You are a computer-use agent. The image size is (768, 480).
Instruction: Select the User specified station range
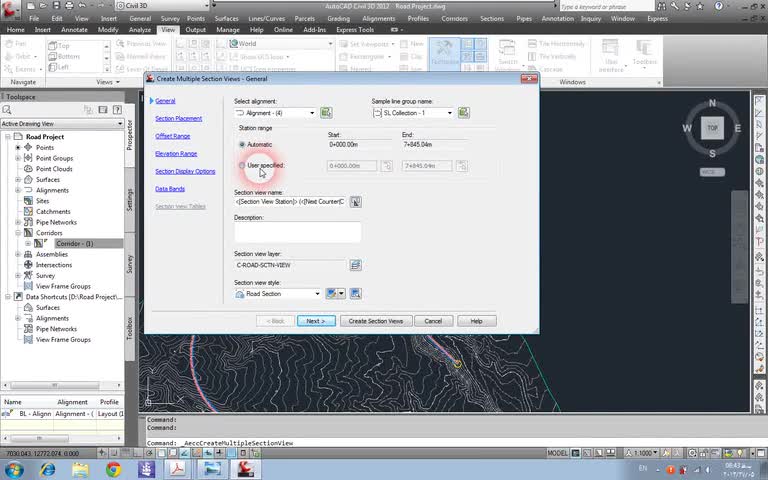click(x=242, y=166)
